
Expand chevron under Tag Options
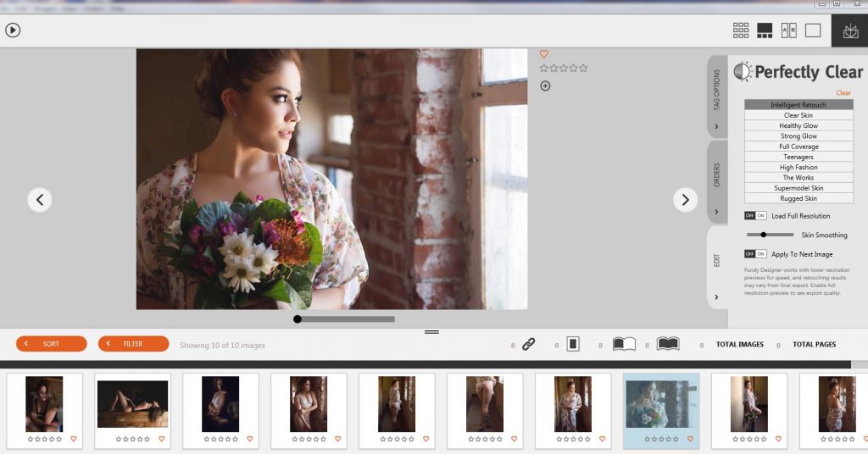[x=717, y=127]
